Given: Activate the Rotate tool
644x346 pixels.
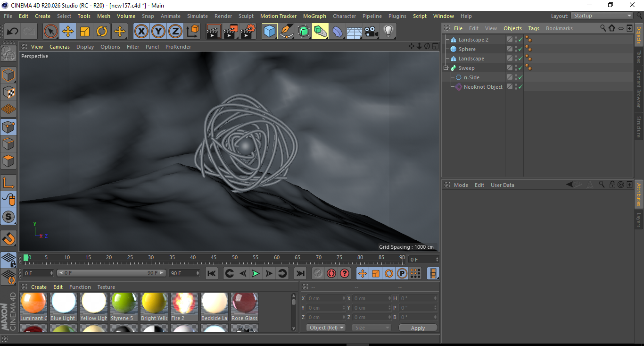Looking at the screenshot, I should (x=102, y=32).
